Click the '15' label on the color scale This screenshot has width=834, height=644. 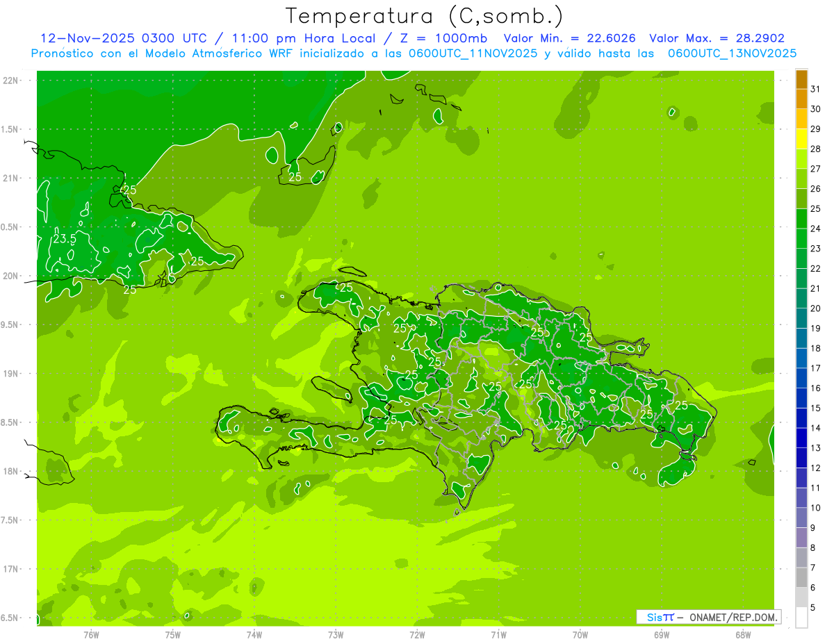click(x=816, y=408)
